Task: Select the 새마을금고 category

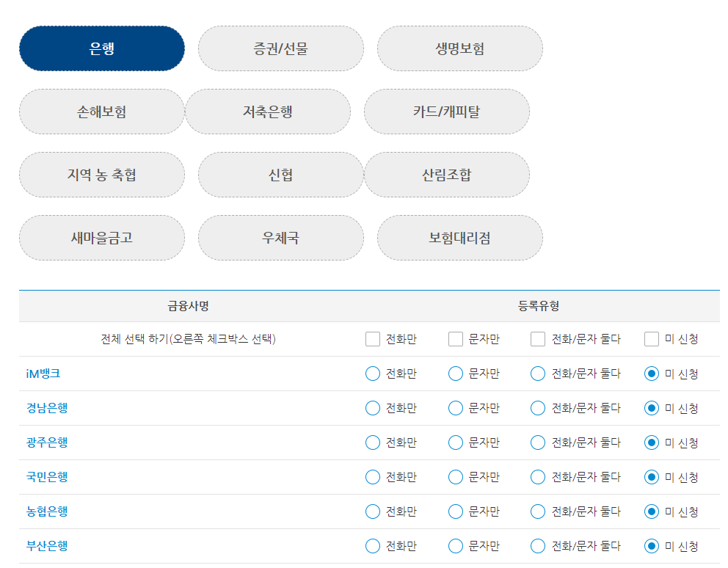Action: 101,237
